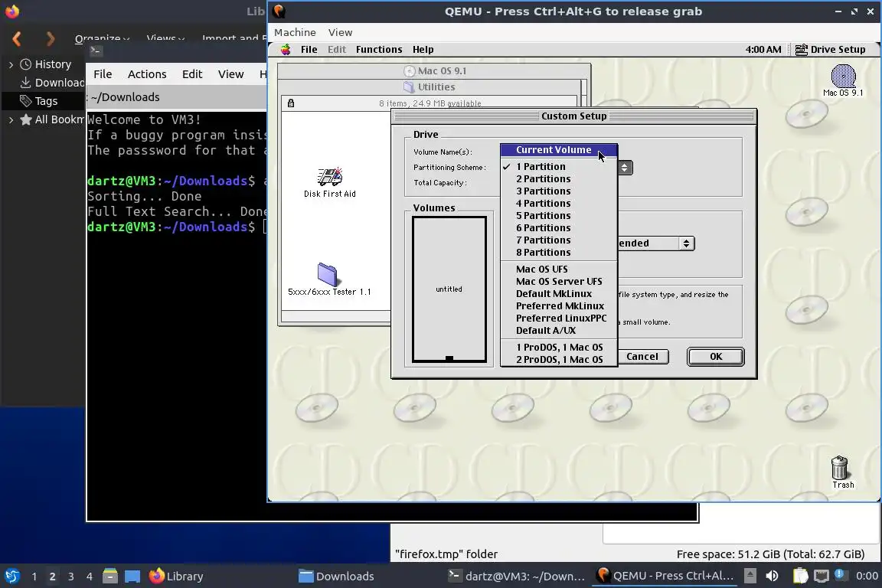Viewport: 882px width, 588px height.
Task: Expand the History tree node
Action: click(11, 65)
